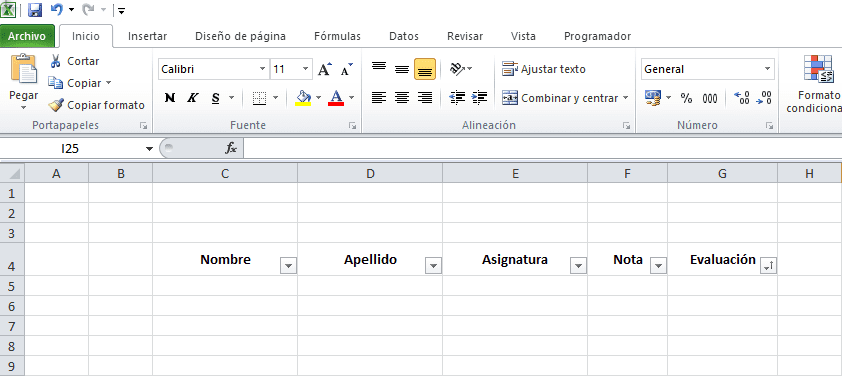
Task: Click Ajustar texto
Action: tap(543, 69)
